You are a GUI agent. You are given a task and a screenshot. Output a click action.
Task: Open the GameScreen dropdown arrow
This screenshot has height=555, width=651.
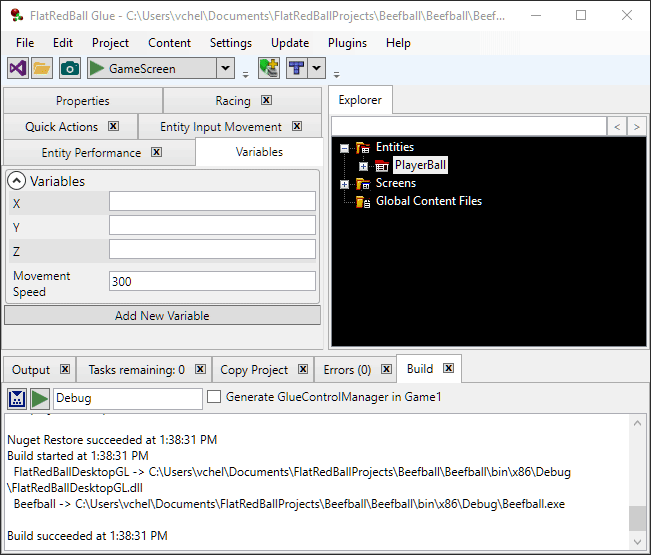[x=225, y=68]
